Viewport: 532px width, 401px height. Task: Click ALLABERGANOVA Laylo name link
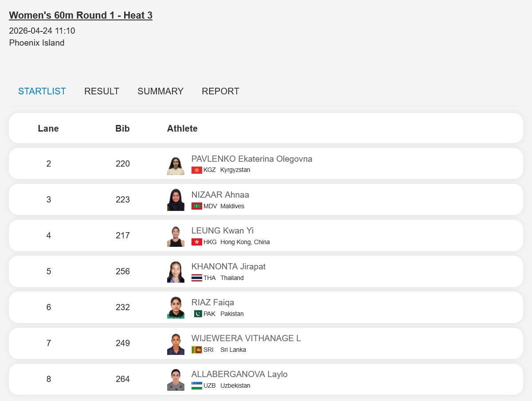click(x=239, y=374)
